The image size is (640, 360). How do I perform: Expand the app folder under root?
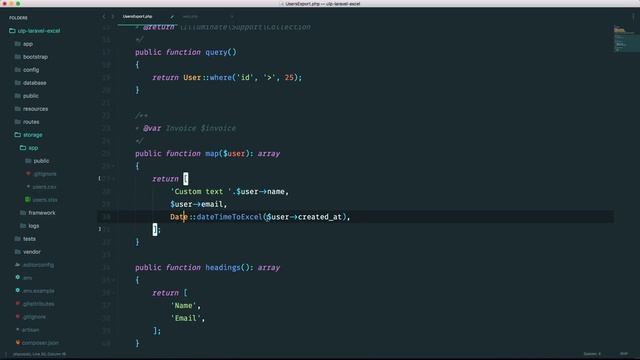pyautogui.click(x=24, y=44)
